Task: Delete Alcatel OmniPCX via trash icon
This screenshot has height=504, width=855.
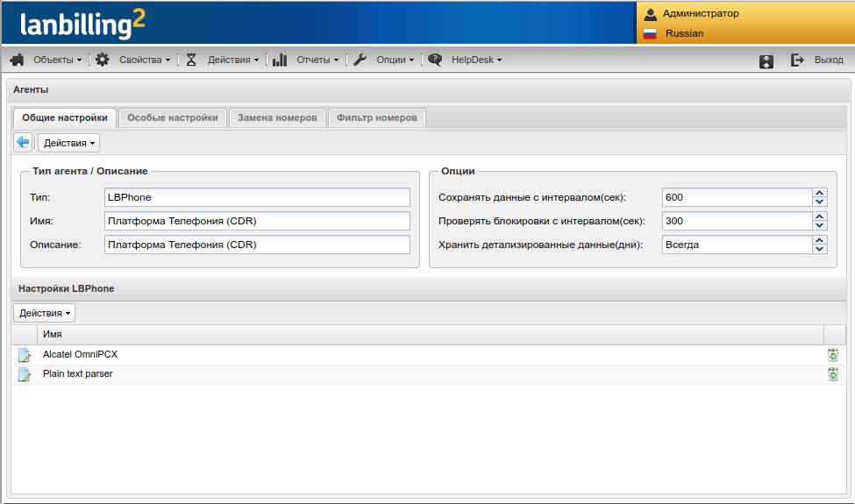Action: 833,355
